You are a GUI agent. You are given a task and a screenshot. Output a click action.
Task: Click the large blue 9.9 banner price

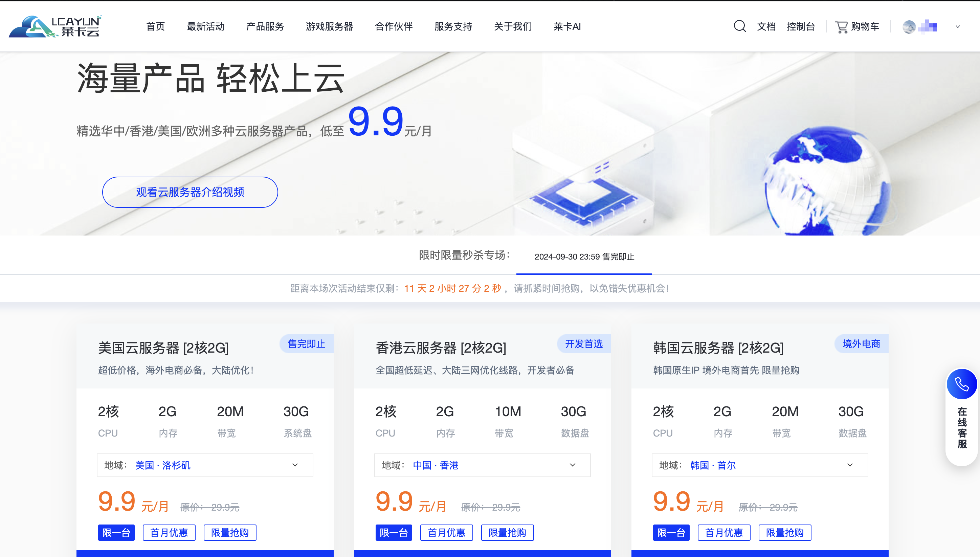[376, 121]
